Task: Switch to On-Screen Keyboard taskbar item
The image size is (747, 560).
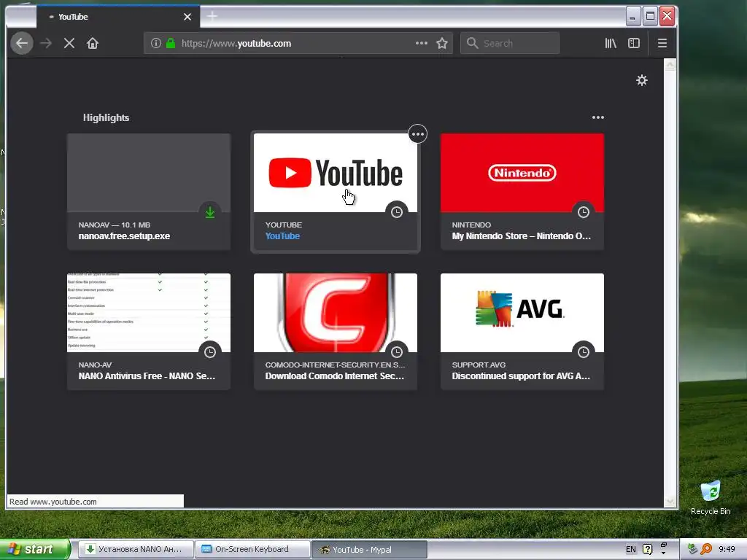Action: tap(252, 549)
